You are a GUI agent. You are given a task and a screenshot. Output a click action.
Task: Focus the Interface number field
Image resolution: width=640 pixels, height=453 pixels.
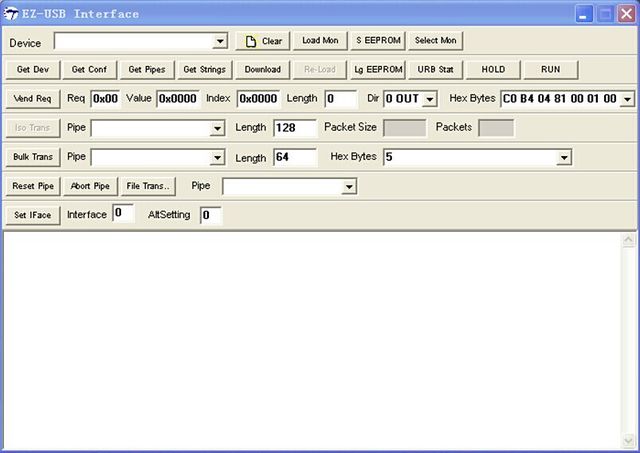click(123, 213)
